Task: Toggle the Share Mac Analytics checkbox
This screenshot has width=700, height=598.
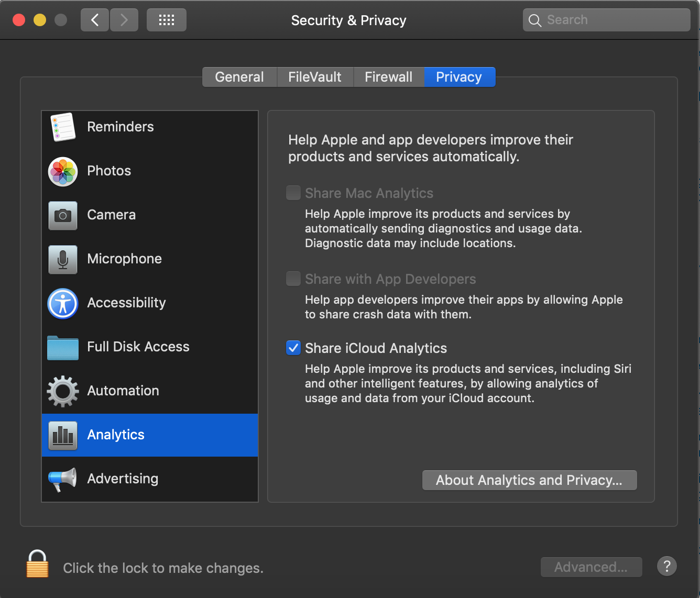Action: [293, 193]
